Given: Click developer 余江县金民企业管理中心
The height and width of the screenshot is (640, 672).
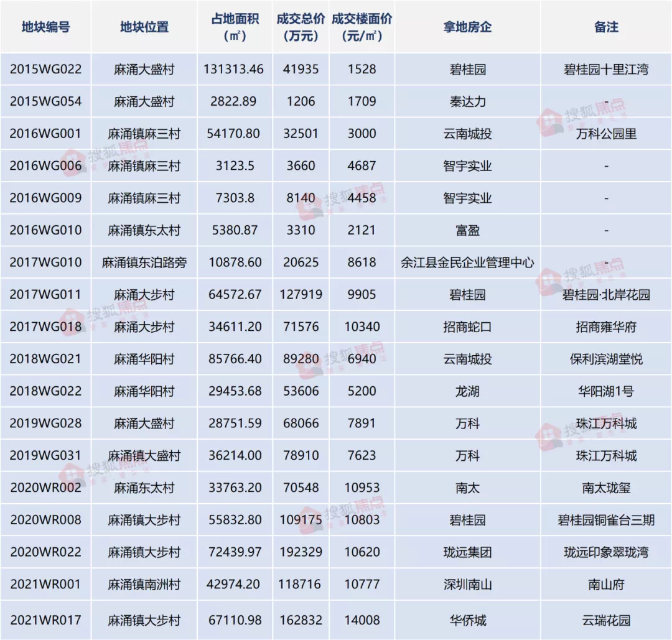Looking at the screenshot, I should (x=467, y=262).
